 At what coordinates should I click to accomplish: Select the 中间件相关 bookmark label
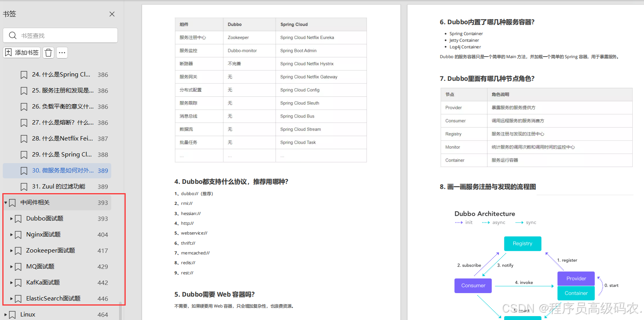(x=35, y=203)
